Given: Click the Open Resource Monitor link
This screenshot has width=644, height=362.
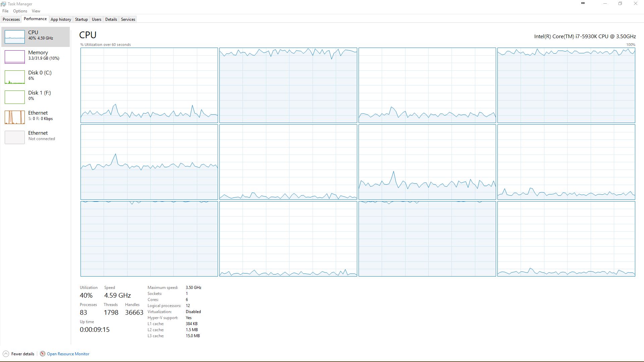Looking at the screenshot, I should 68,354.
